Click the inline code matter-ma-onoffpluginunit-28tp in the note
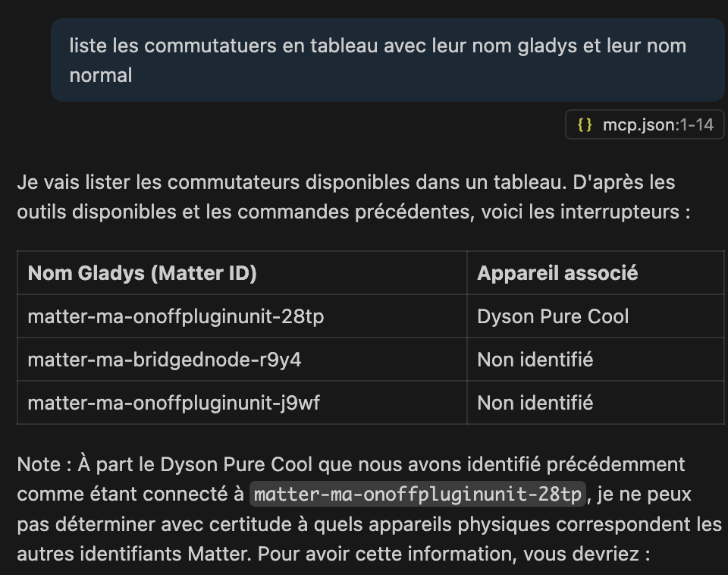Viewport: 728px width, 575px height. point(418,494)
